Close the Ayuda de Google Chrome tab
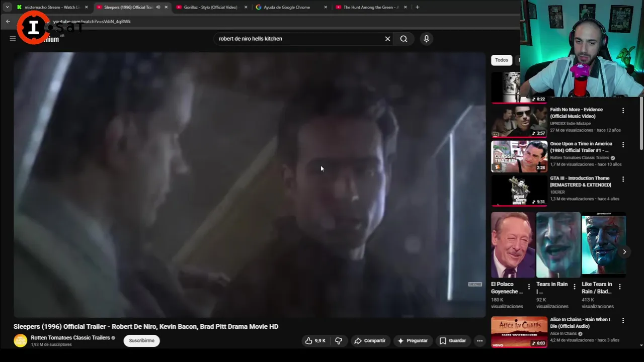The image size is (644, 362). pos(326,7)
